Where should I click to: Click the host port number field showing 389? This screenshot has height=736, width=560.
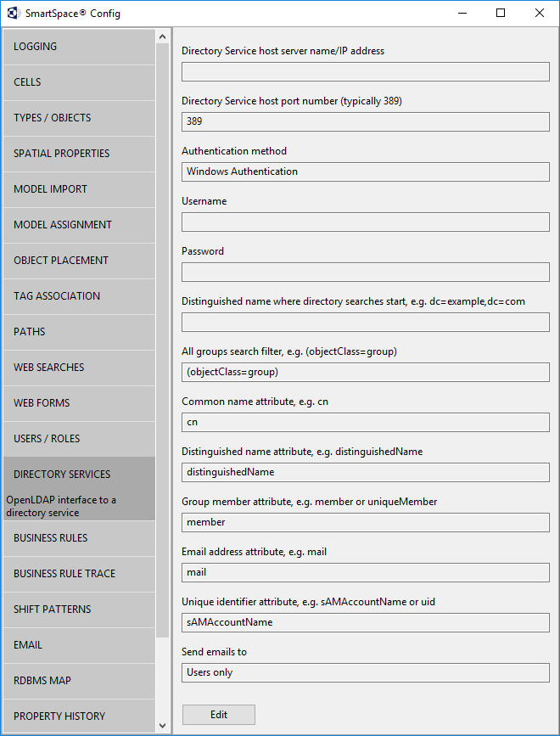coord(366,121)
